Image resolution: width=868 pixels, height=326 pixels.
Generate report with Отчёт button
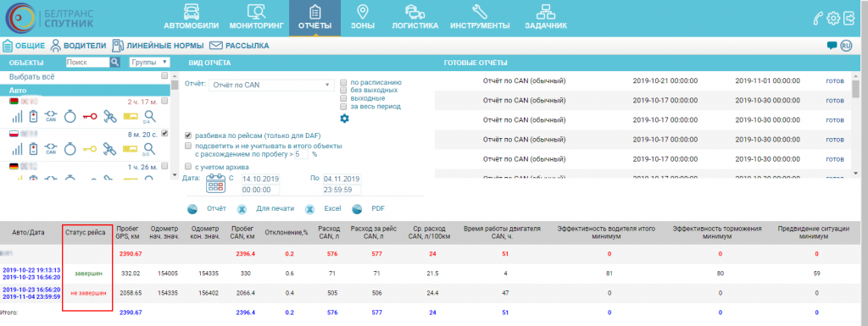207,209
